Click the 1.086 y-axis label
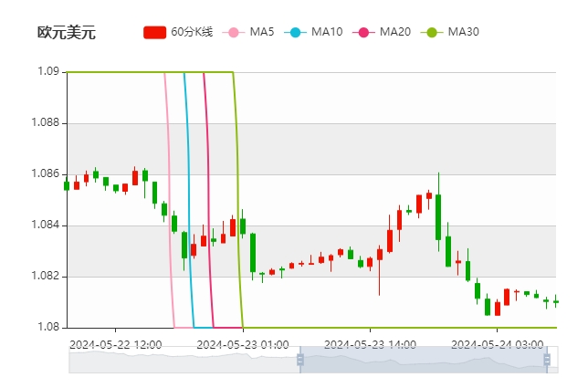The image size is (588, 388). (x=45, y=173)
